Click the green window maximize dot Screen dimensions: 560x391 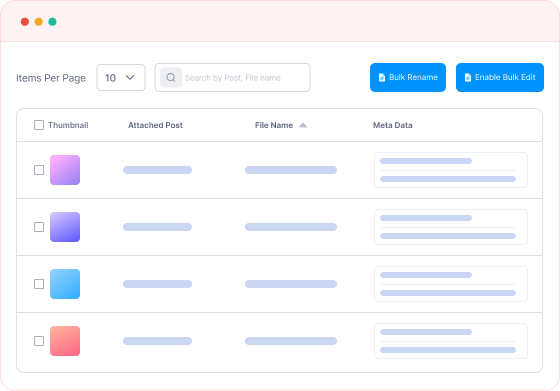[x=52, y=22]
